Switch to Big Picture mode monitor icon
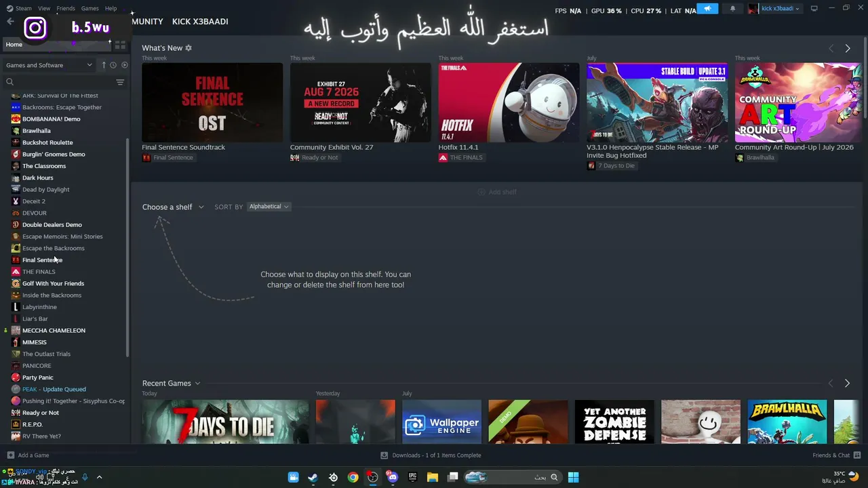 tap(814, 9)
